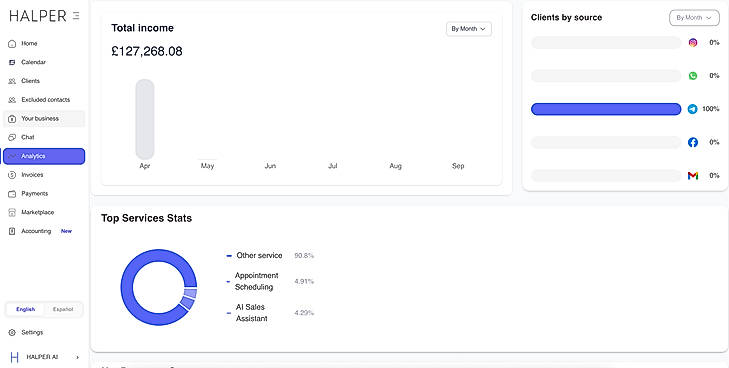Open Settings label
The image size is (729, 368).
[32, 333]
